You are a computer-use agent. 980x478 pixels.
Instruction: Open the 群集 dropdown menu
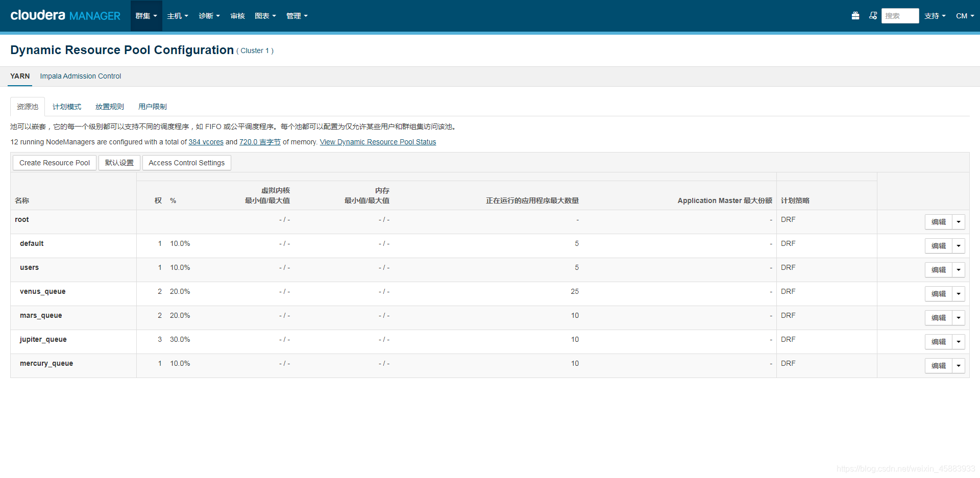(146, 16)
